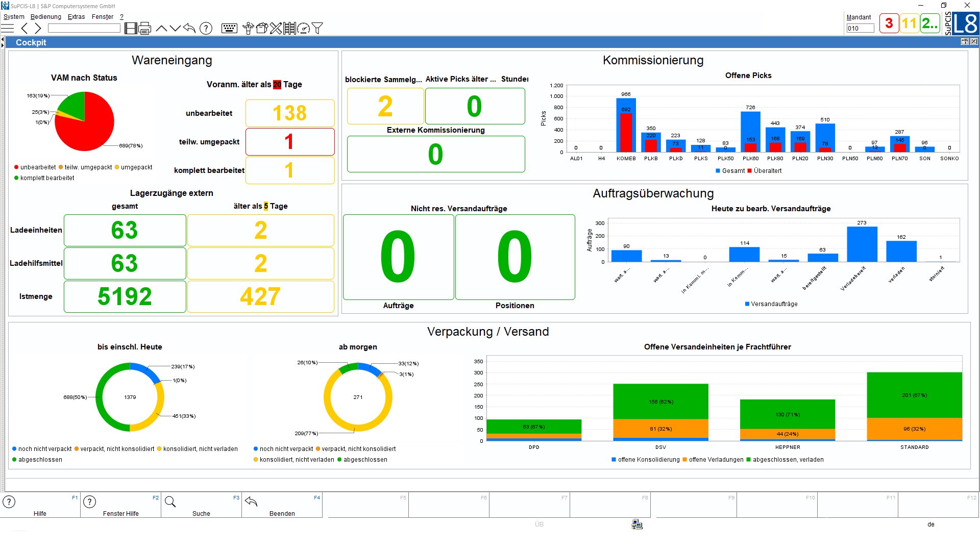This screenshot has width=980, height=551.
Task: Open Ladeeinheiten gesamt tile showing 63
Action: point(125,230)
